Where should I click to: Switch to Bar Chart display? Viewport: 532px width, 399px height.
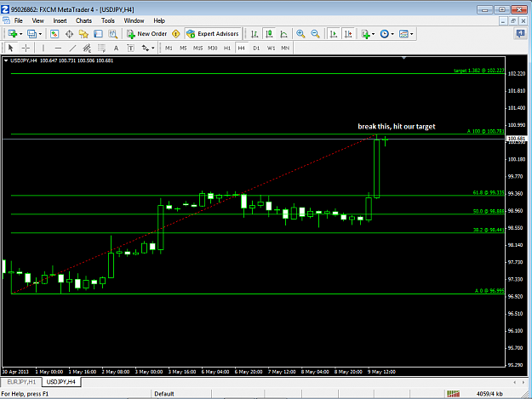255,34
